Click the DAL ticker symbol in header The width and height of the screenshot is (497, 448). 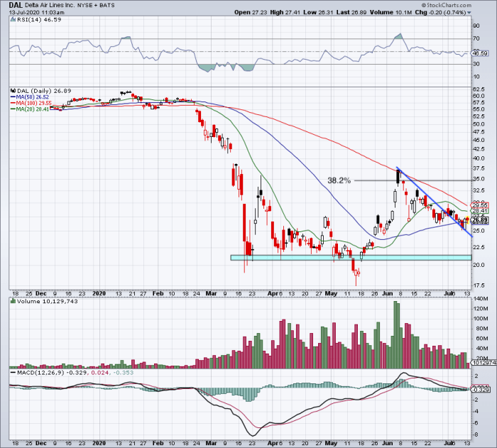click(16, 5)
